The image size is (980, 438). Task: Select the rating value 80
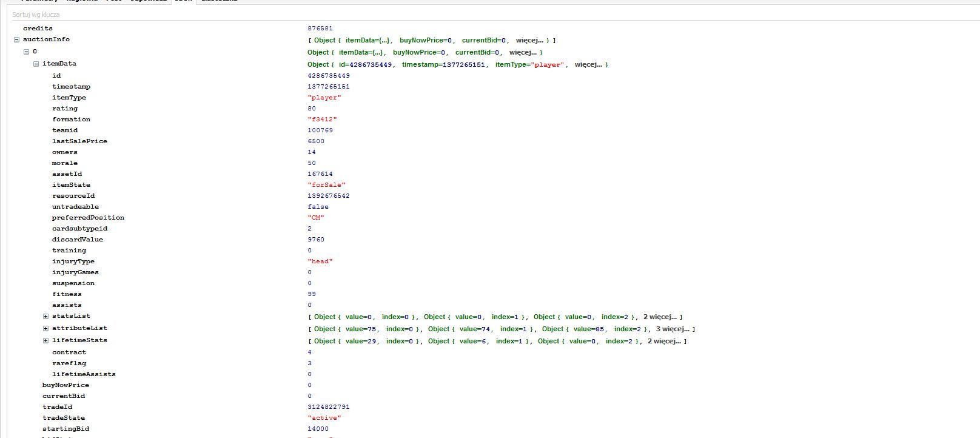[x=312, y=109]
